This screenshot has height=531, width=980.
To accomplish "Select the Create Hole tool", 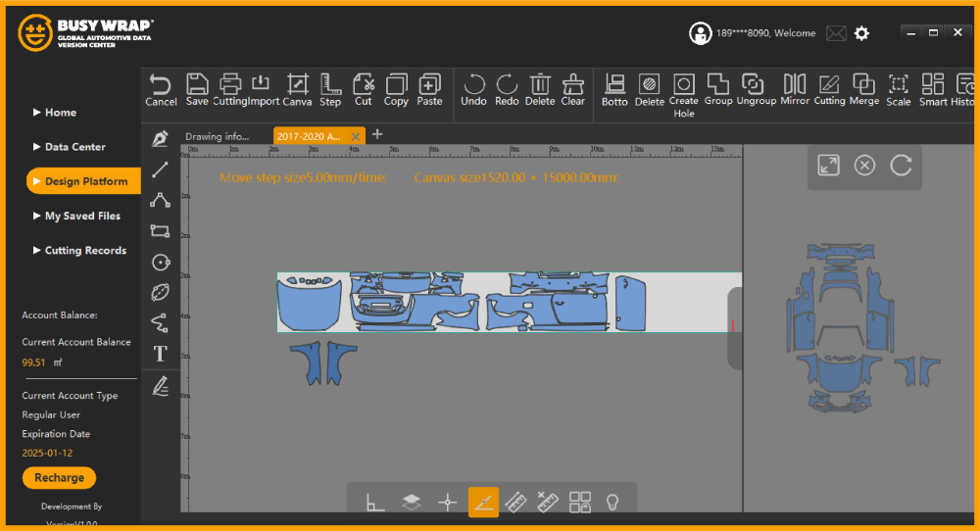I will [x=684, y=96].
